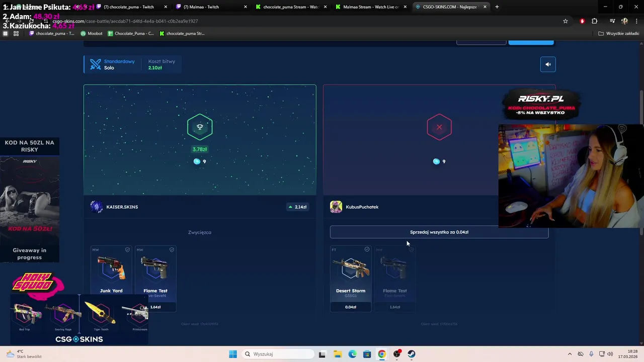Switch to Malmaa Stream Watch Live tab
644x362 pixels.
[x=370, y=7]
